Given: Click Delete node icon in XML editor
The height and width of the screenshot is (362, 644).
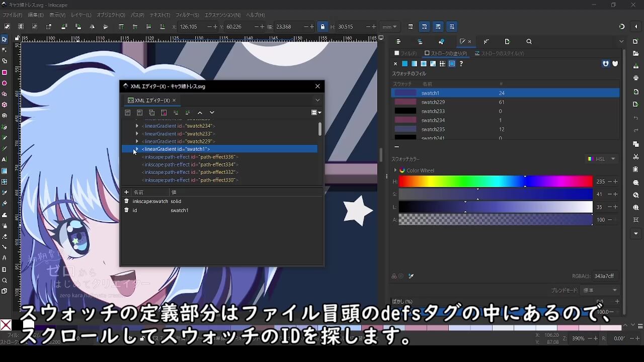Looking at the screenshot, I should 164,113.
